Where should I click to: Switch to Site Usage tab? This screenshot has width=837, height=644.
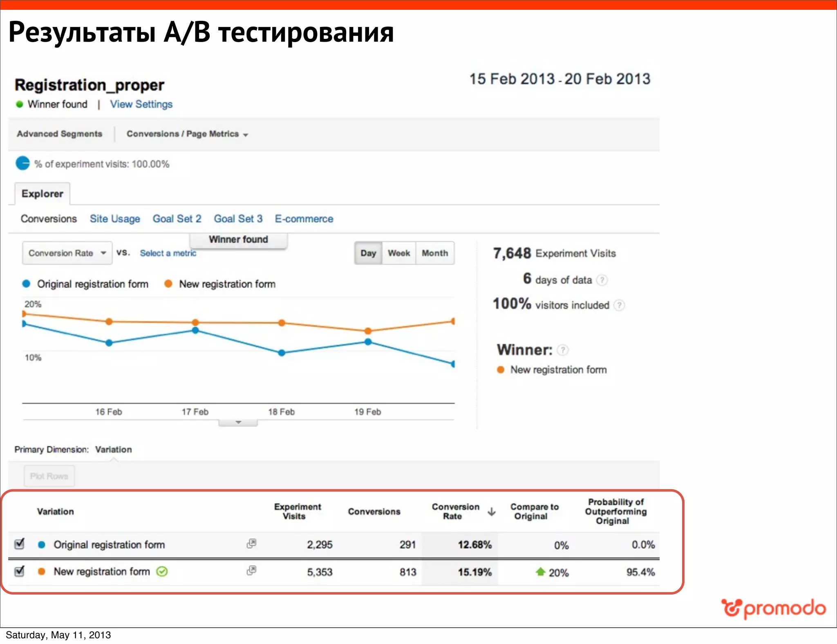115,219
